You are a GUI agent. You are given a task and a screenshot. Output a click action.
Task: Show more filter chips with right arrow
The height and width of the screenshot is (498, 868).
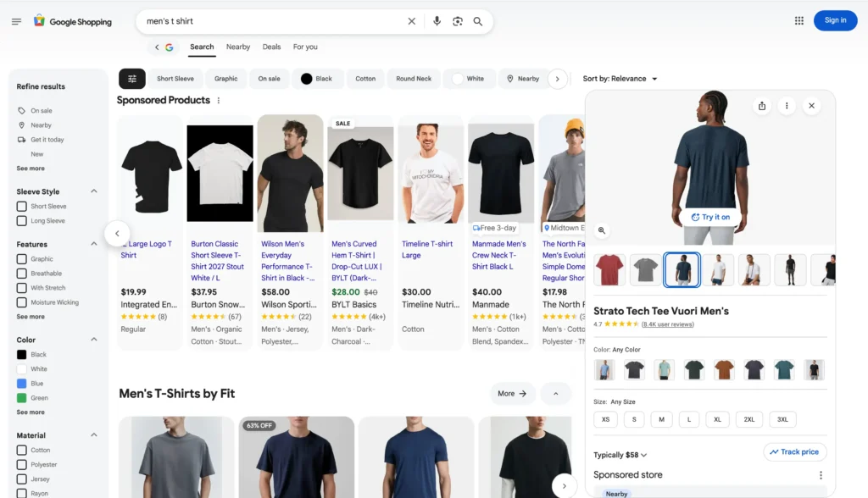(x=558, y=79)
